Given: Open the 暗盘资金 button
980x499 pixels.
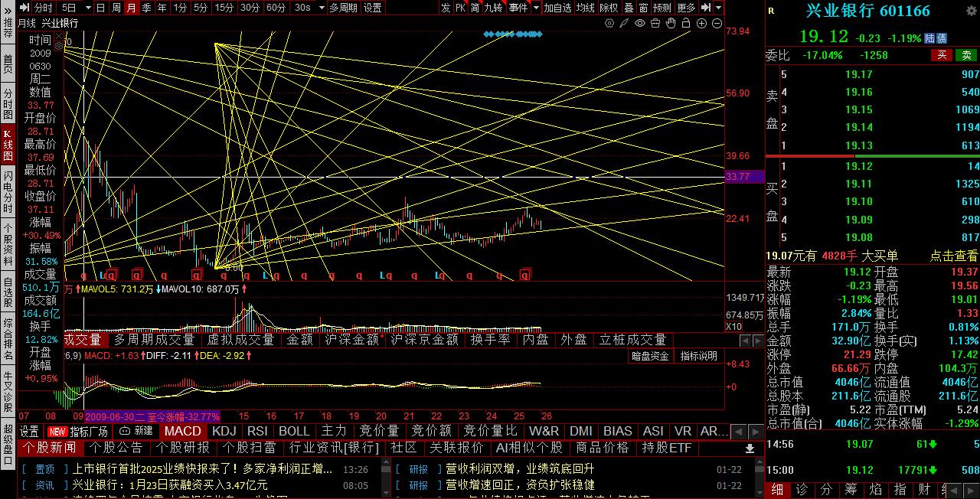Looking at the screenshot, I should [x=650, y=356].
